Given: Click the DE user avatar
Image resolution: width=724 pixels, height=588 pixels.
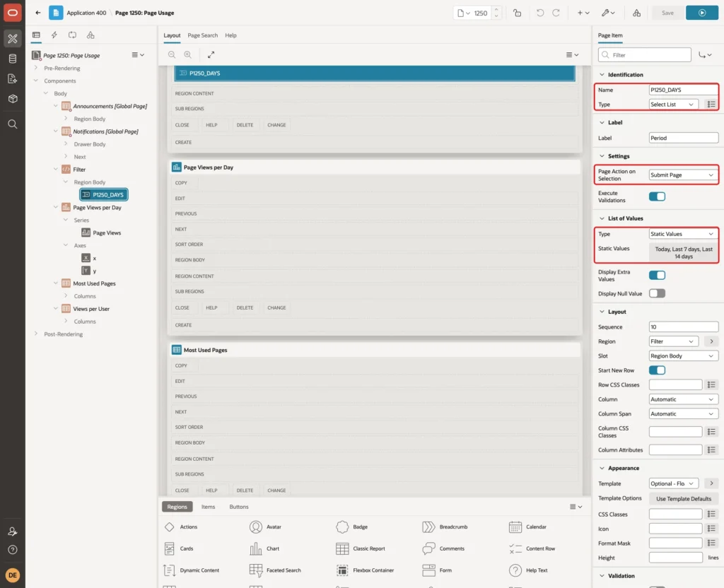Looking at the screenshot, I should click(13, 575).
